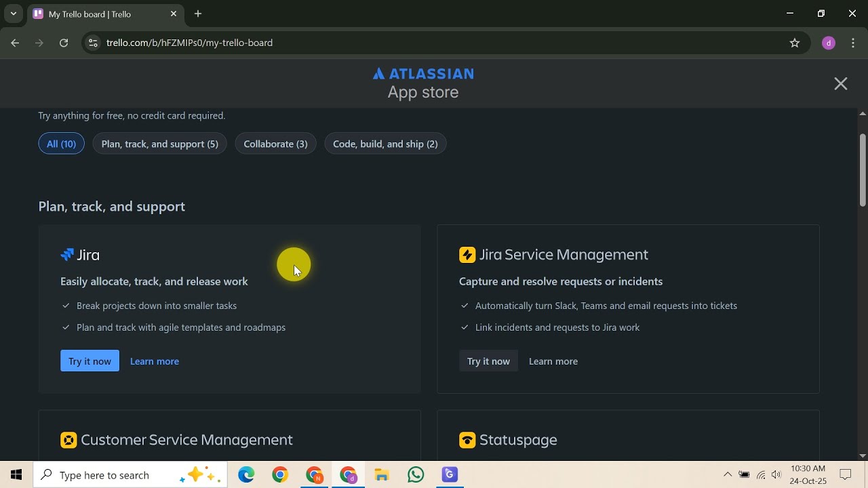Click the Customer Service Management icon
Viewport: 868px width, 488px height.
click(68, 440)
